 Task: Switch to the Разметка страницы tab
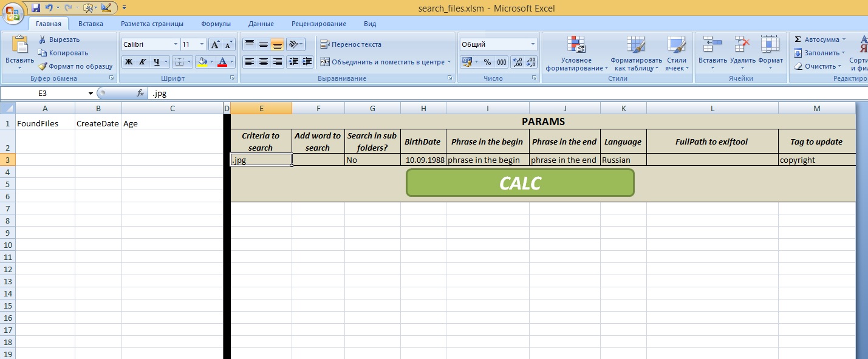click(x=152, y=24)
